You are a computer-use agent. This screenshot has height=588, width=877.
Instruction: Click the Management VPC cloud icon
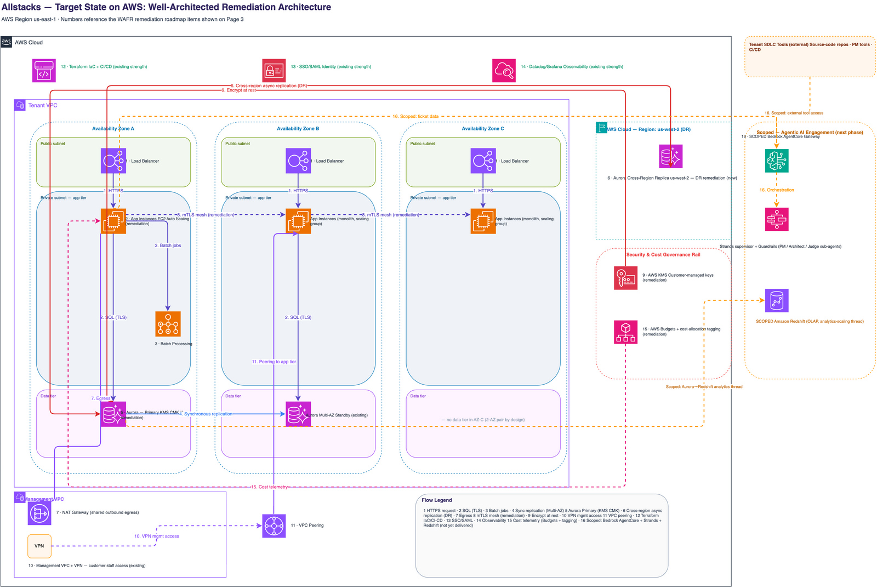click(20, 497)
